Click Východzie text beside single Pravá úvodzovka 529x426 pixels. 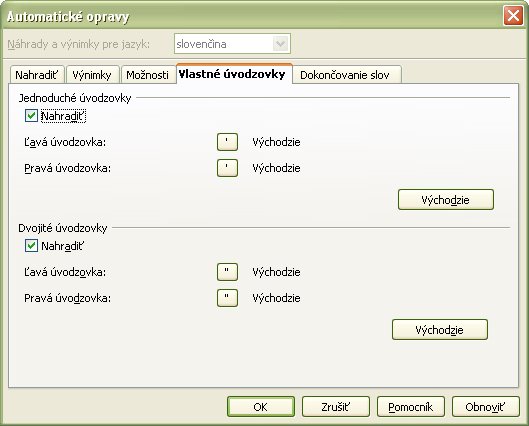(276, 168)
